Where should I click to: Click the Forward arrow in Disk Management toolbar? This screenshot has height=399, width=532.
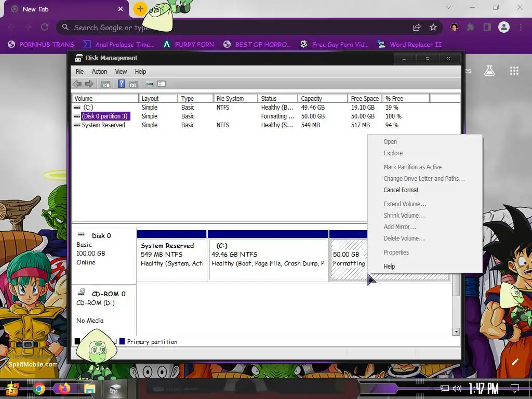coord(89,84)
